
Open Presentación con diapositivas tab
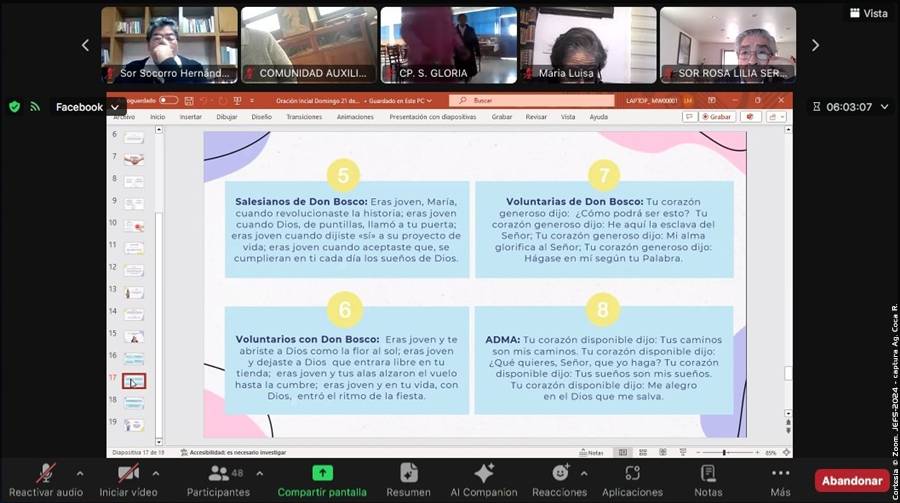433,117
